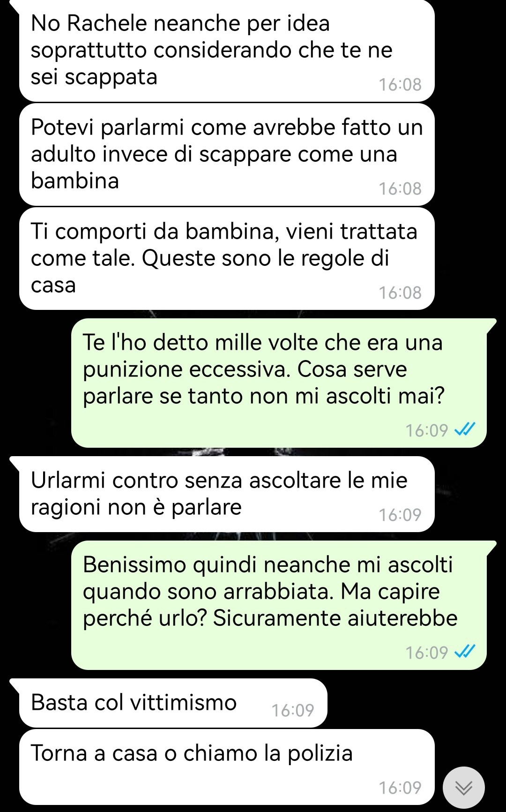Tap the scroll-to-bottom chevron button
The width and height of the screenshot is (506, 812).
[463, 788]
